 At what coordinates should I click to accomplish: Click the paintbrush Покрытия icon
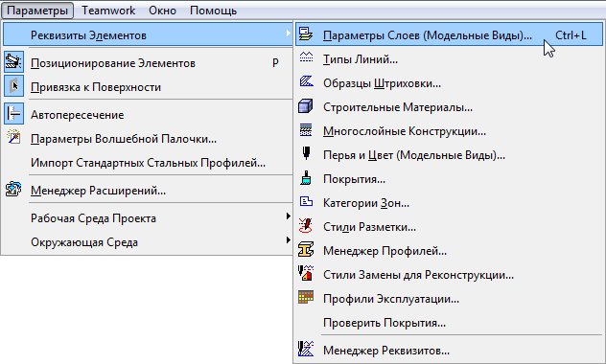coord(306,177)
